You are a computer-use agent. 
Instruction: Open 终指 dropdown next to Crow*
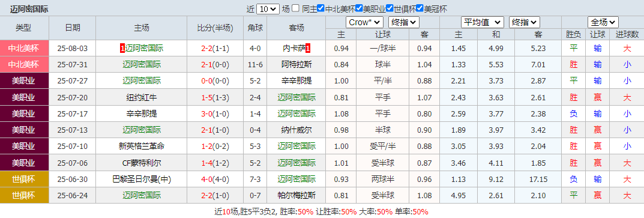(403, 22)
